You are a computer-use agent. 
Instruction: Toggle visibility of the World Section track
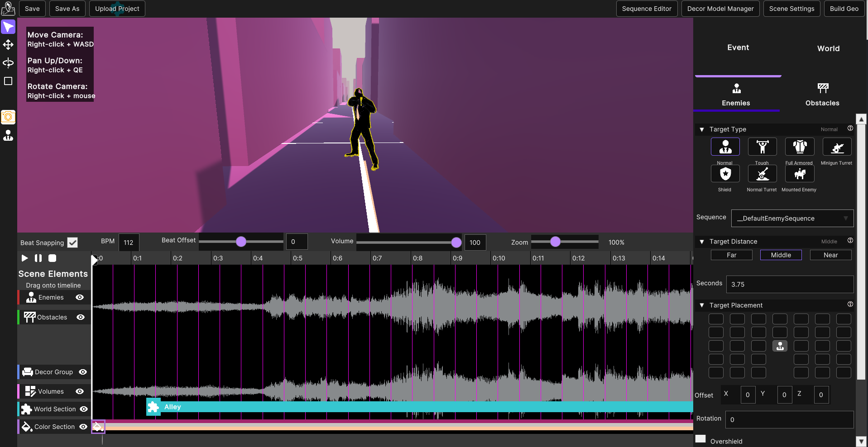84,409
